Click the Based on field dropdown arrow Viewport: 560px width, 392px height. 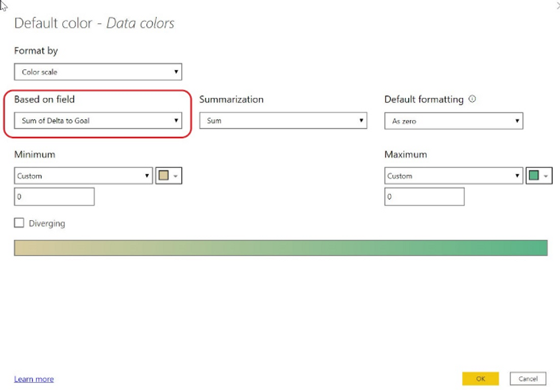(177, 121)
